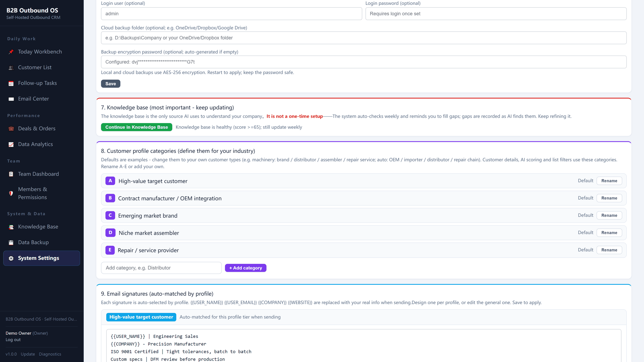Click the Team Dashboard clipboard icon
The width and height of the screenshot is (644, 362).
[11, 174]
